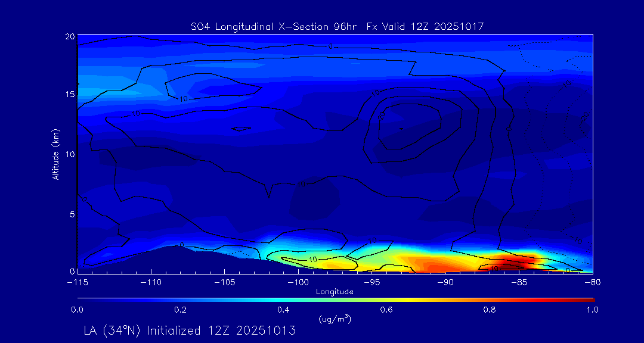
Task: Click longitude tick label "-95"
Action: (371, 282)
